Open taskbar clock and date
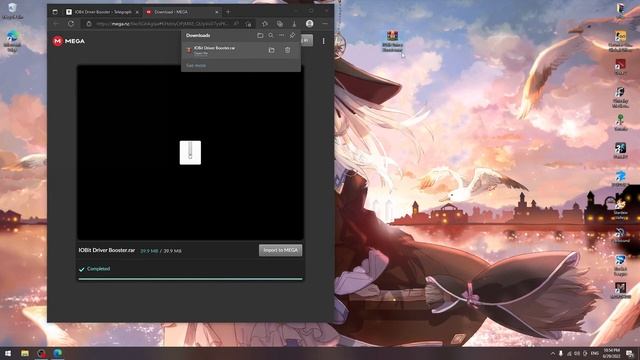Screen dimensions: 640x360 click(x=611, y=353)
